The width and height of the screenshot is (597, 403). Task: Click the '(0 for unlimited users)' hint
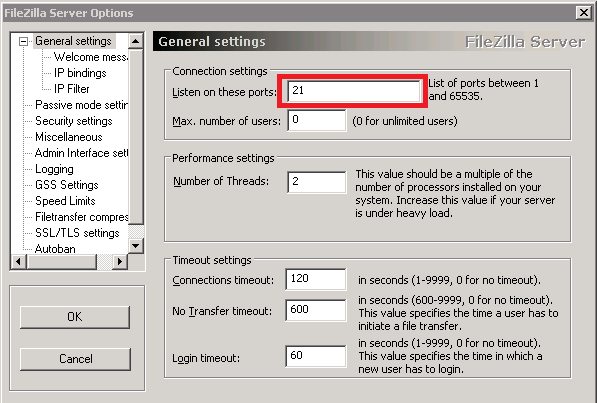(x=405, y=121)
